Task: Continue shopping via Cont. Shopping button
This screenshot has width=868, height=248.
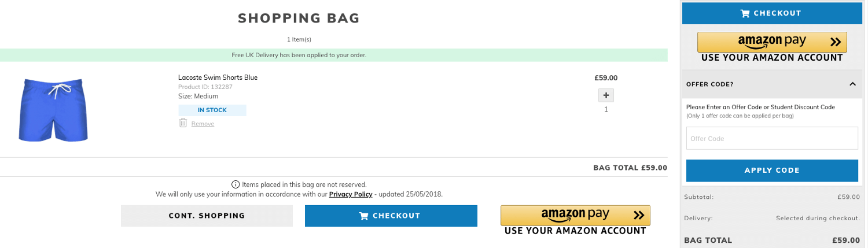Action: tap(207, 216)
